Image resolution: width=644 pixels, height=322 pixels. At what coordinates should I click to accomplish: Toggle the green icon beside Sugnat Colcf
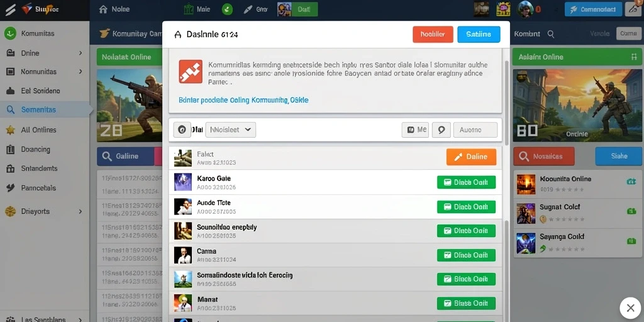pyautogui.click(x=631, y=211)
